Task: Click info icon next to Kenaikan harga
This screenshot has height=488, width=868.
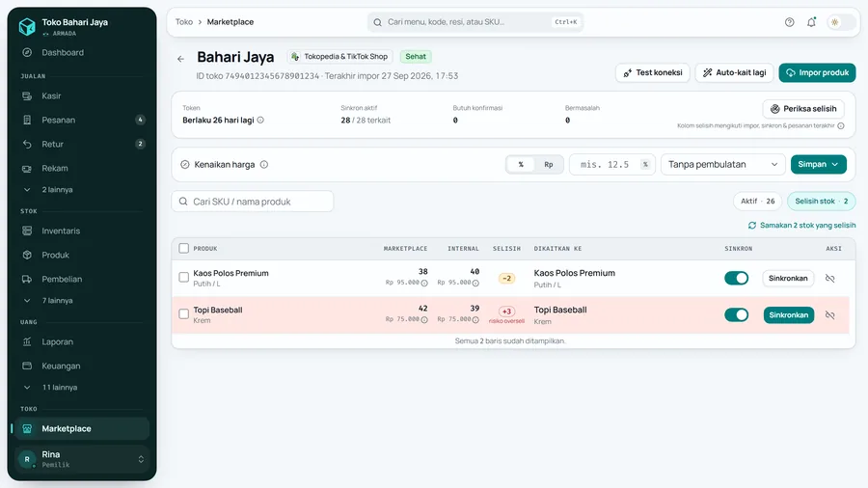Action: pyautogui.click(x=264, y=164)
